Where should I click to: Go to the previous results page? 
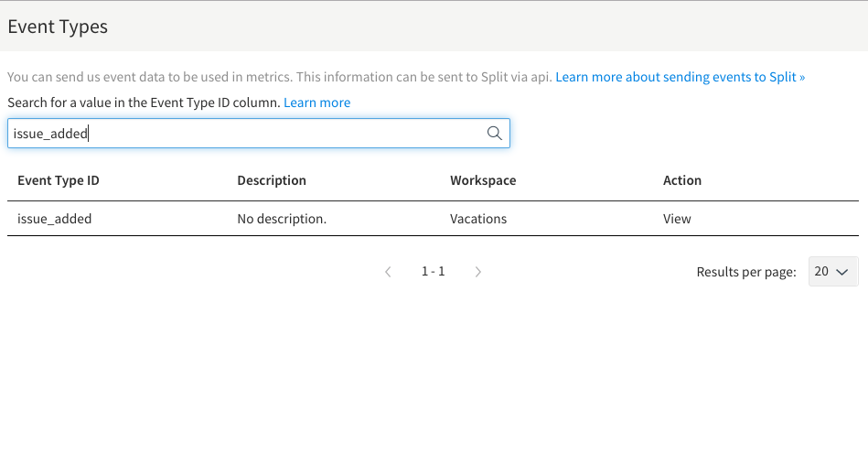tap(389, 272)
